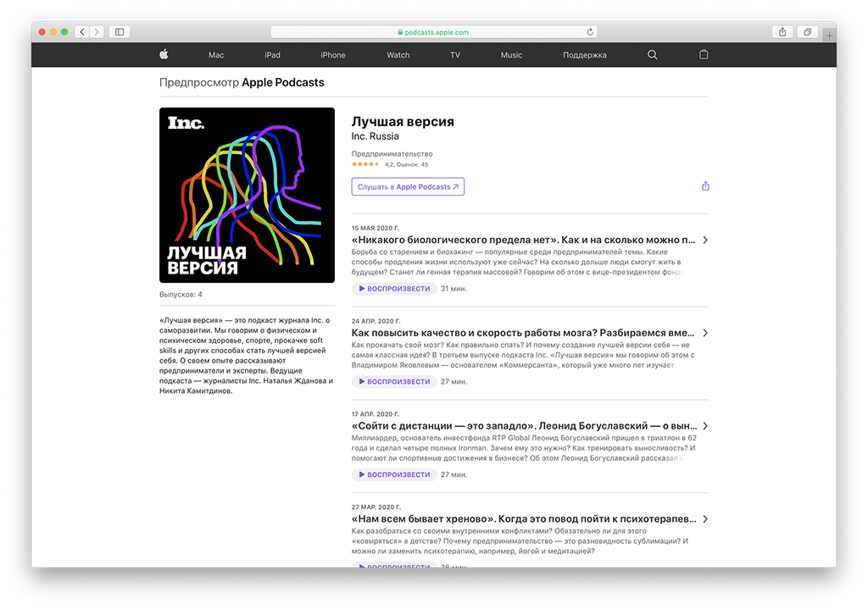Play the 24 апр. 2020 episode
This screenshot has height=609, width=868.
[x=394, y=382]
